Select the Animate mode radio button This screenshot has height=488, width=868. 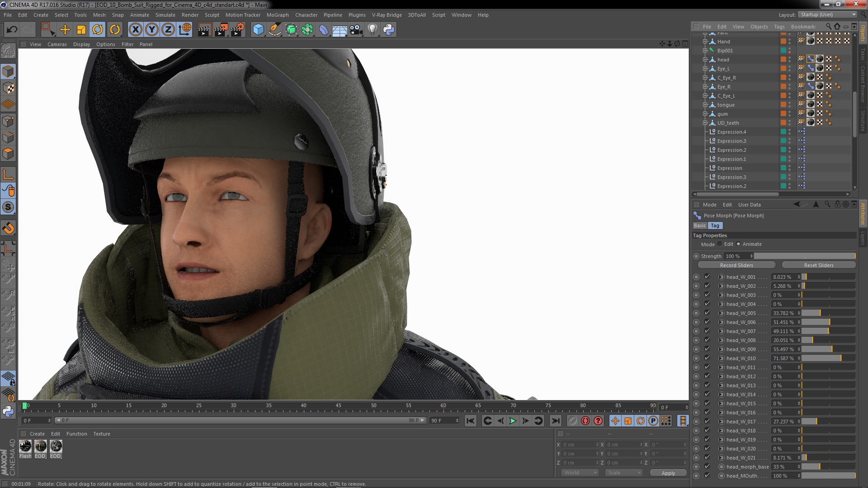(738, 244)
